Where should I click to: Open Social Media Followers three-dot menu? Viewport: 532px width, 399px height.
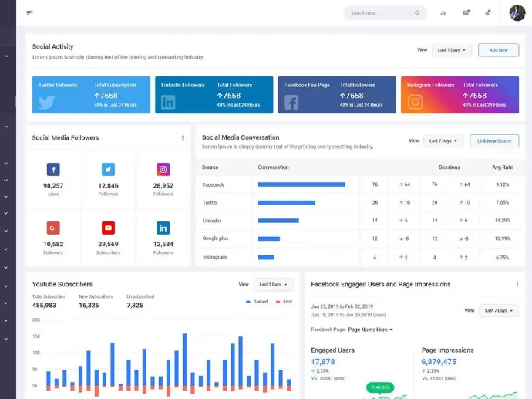point(183,138)
